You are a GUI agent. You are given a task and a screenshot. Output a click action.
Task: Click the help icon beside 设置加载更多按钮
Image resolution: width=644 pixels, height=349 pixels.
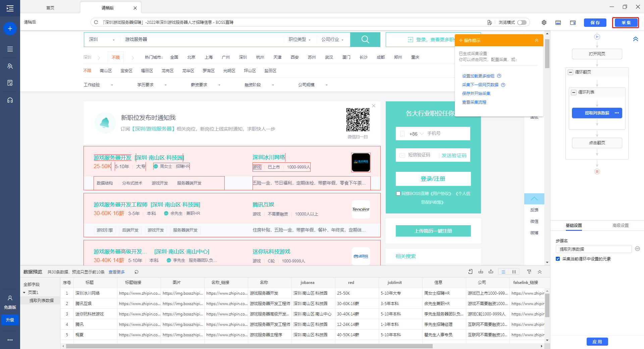tap(499, 76)
